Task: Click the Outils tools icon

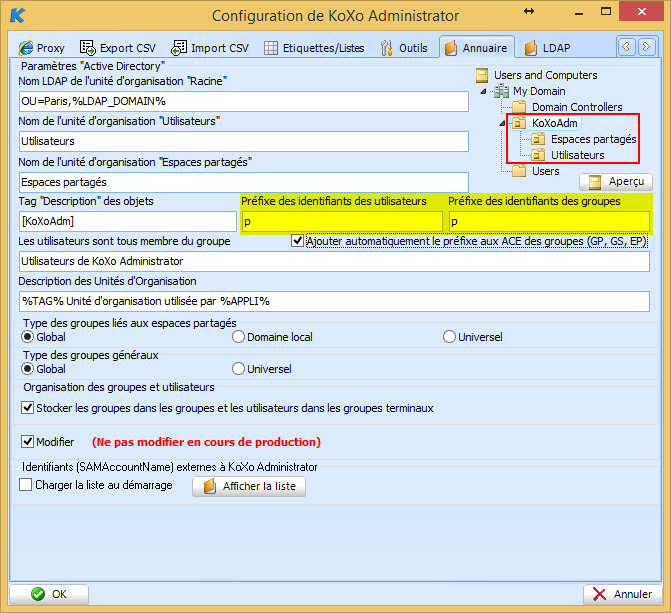Action: tap(387, 48)
